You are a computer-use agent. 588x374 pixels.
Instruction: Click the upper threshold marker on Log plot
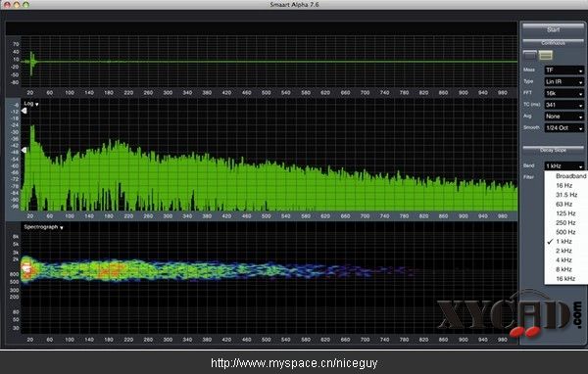click(x=24, y=111)
